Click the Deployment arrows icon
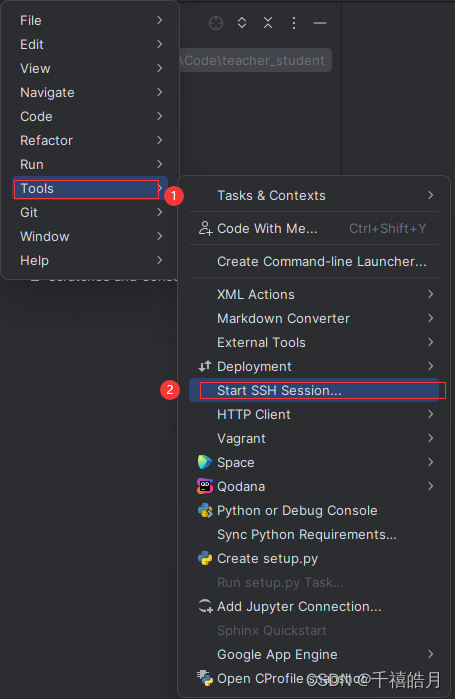This screenshot has height=699, width=455. pyautogui.click(x=205, y=366)
